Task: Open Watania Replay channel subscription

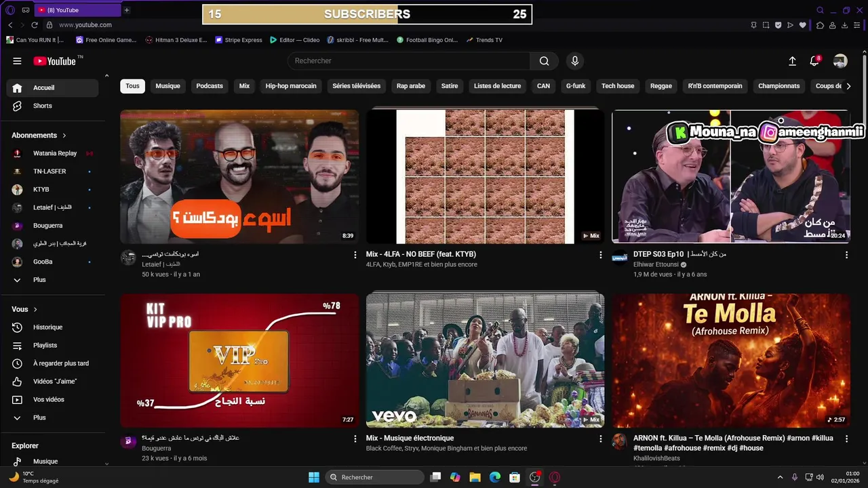Action: coord(53,153)
